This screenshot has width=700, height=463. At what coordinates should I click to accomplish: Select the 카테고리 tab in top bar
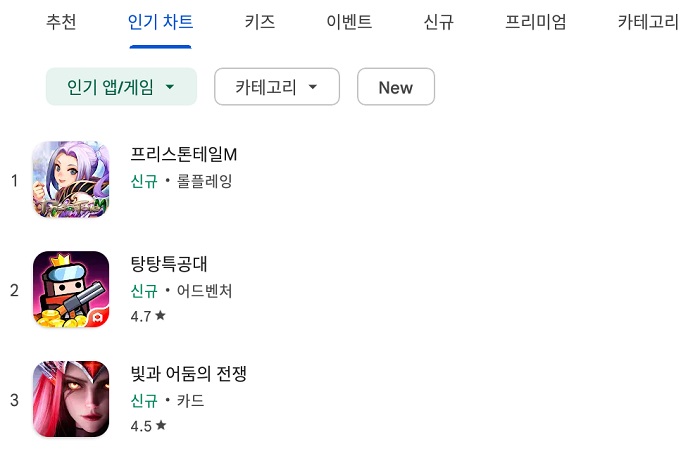coord(648,22)
